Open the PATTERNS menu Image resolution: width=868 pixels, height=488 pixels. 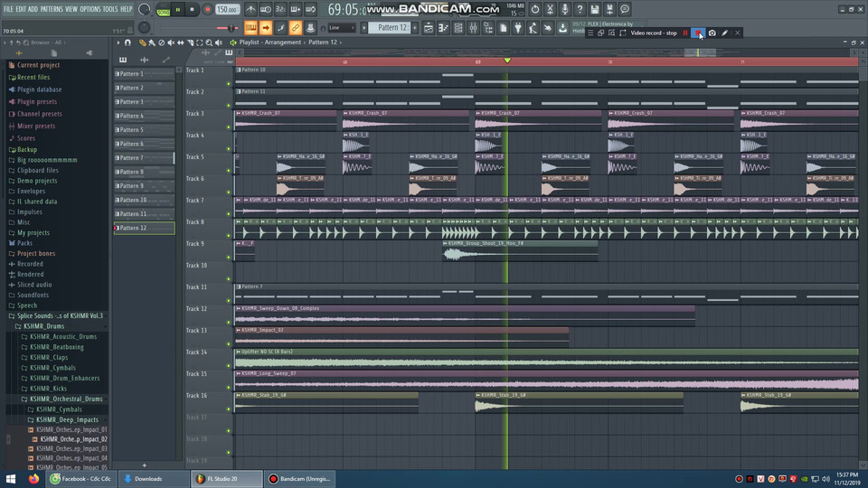point(52,9)
